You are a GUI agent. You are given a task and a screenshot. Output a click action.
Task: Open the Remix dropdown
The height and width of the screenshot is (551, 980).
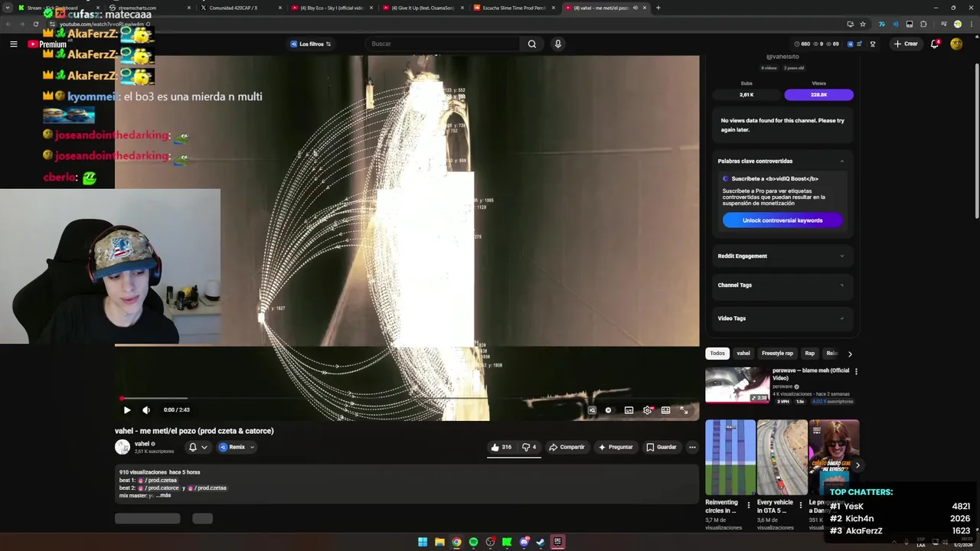point(236,447)
